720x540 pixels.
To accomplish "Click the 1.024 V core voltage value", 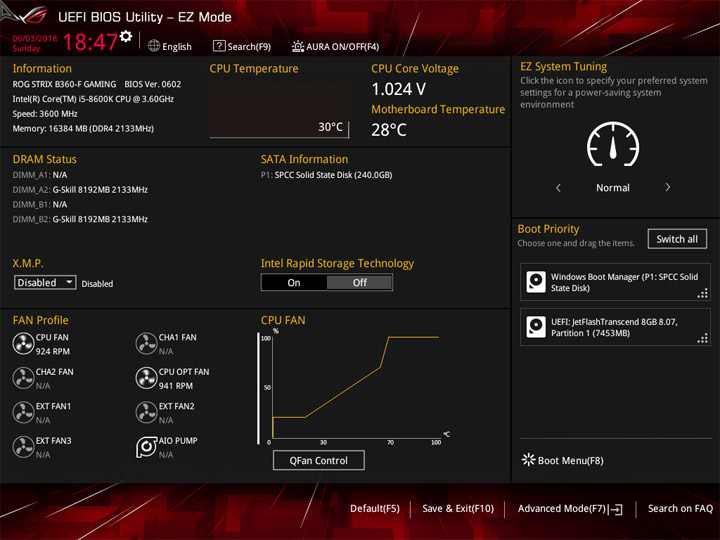I will click(399, 89).
